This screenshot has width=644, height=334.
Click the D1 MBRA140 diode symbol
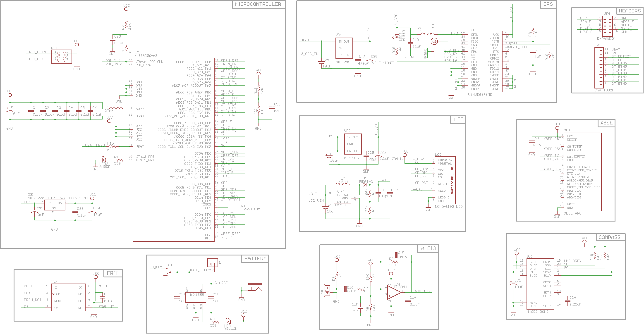[364, 185]
